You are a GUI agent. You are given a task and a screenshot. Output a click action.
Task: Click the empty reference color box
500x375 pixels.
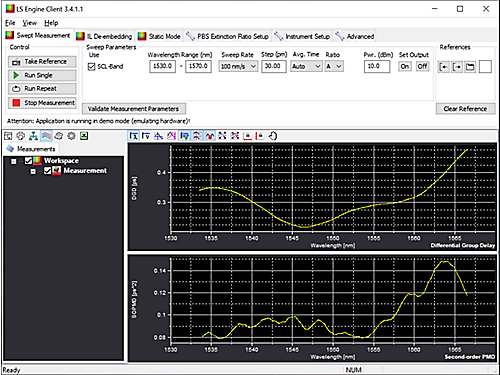[485, 67]
